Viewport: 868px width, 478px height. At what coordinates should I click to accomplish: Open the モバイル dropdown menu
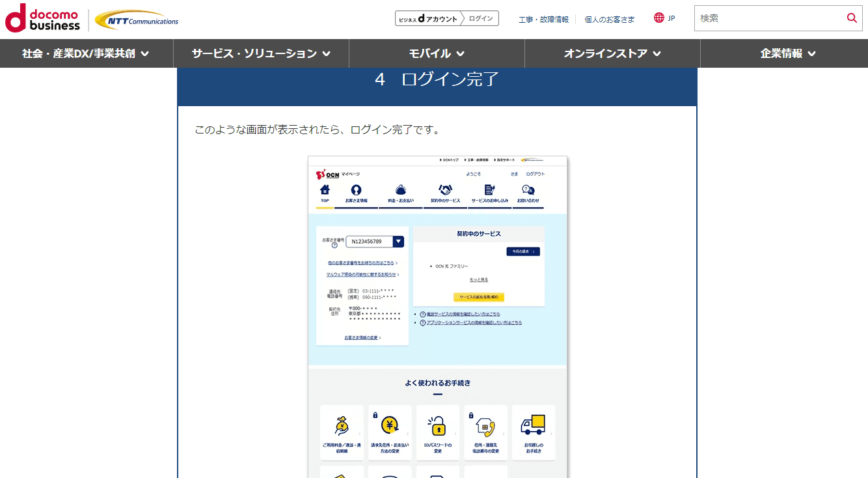(x=437, y=53)
